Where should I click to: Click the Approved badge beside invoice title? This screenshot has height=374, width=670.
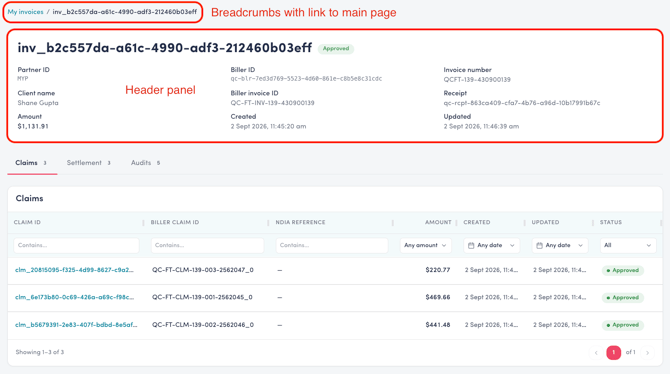[336, 49]
